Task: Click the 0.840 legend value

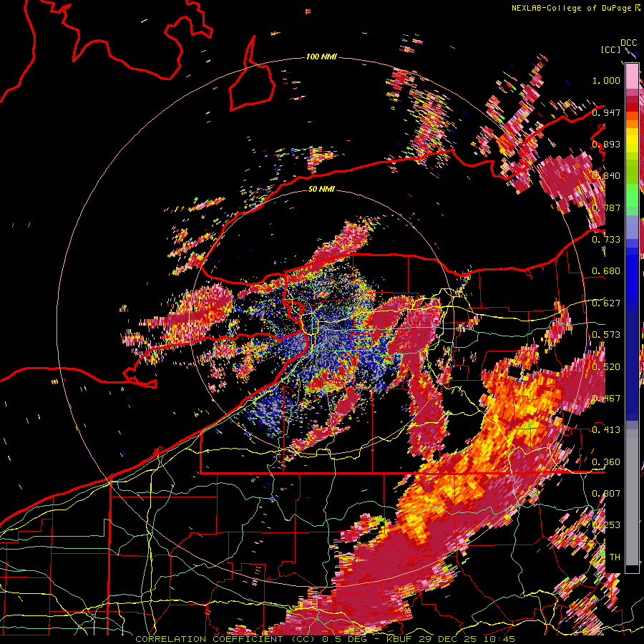Action: 606,176
